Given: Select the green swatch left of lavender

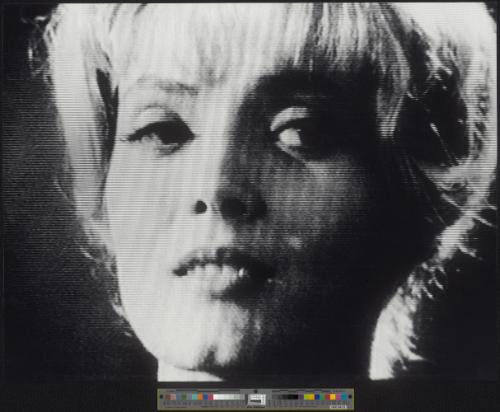Looking at the screenshot, I should click(x=184, y=397).
